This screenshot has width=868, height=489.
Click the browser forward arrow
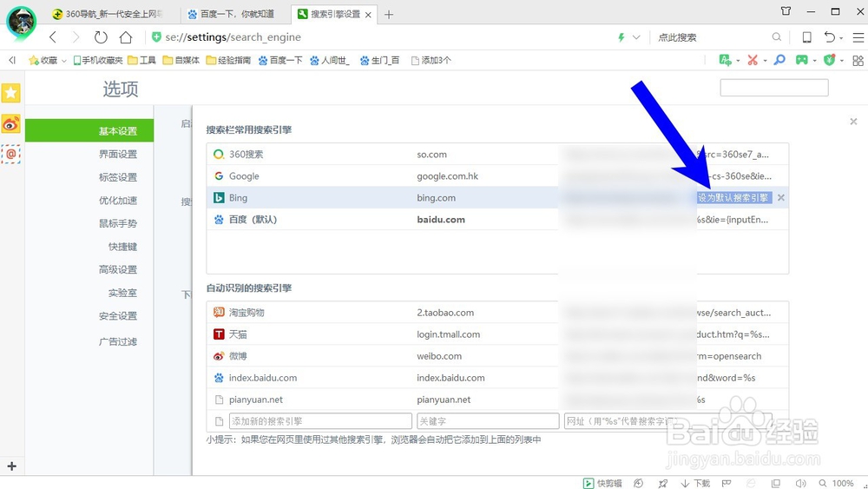point(76,37)
